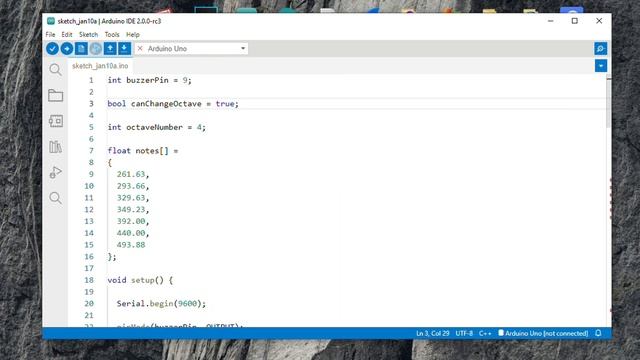Click the Verify checkmark button
Screen dimensions: 640x360
pos(52,49)
